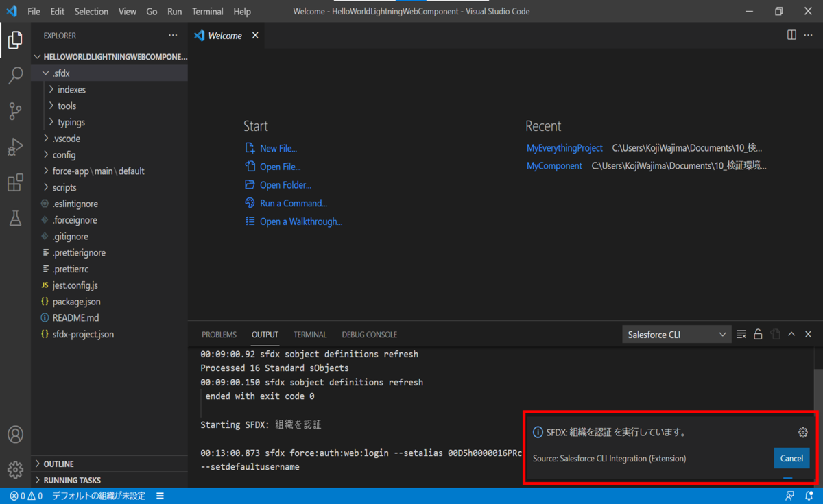
Task: Open the Explorer view in activity bar
Action: click(x=15, y=40)
